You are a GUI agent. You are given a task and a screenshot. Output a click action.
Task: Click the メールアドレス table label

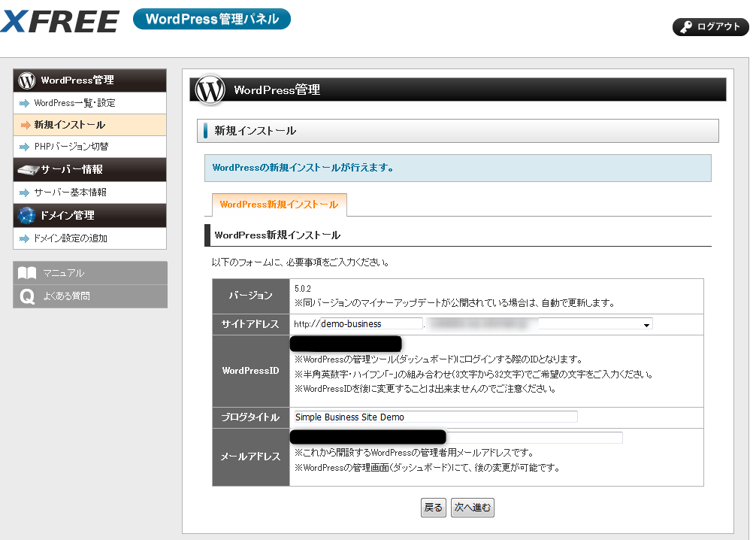(251, 457)
